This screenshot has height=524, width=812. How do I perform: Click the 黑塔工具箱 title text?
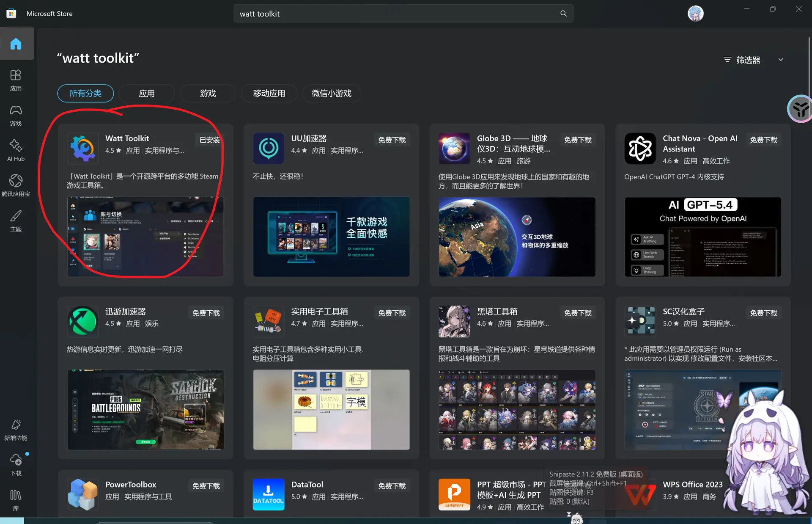coord(497,312)
